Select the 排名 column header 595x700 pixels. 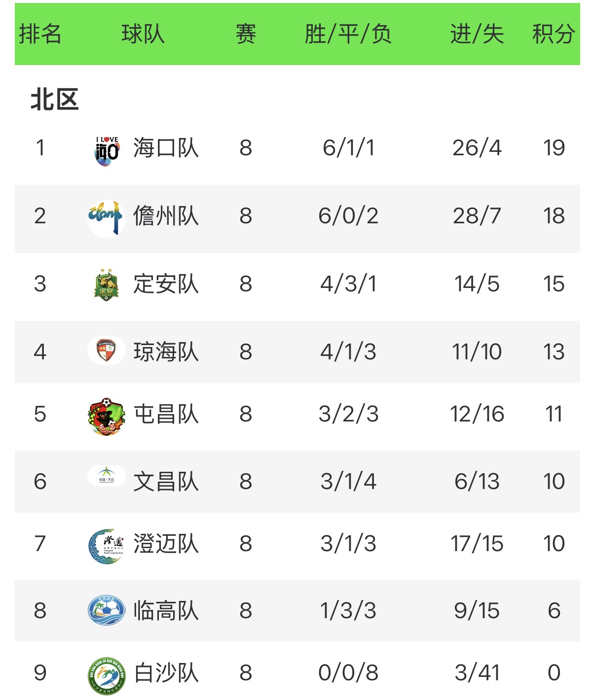(x=40, y=35)
